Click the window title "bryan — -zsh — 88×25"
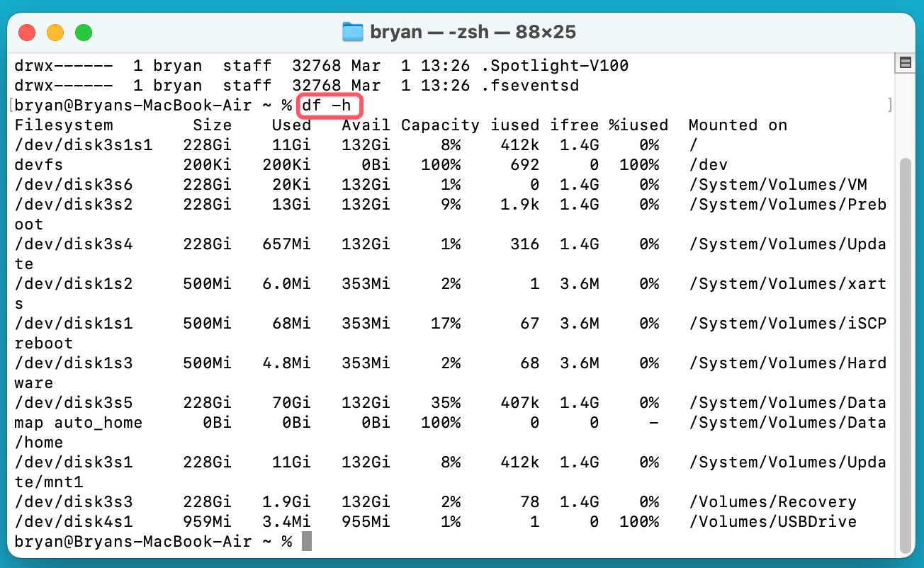 tap(473, 32)
